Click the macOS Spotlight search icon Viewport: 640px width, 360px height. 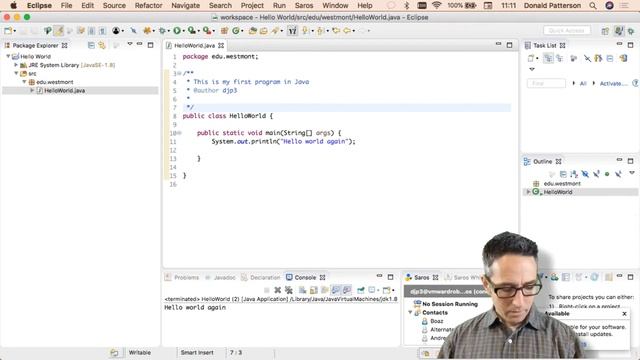click(593, 6)
